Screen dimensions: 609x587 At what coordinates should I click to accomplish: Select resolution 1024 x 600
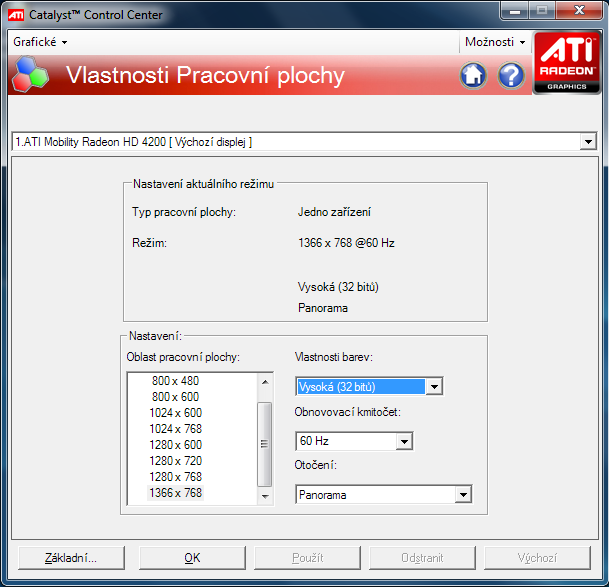176,413
